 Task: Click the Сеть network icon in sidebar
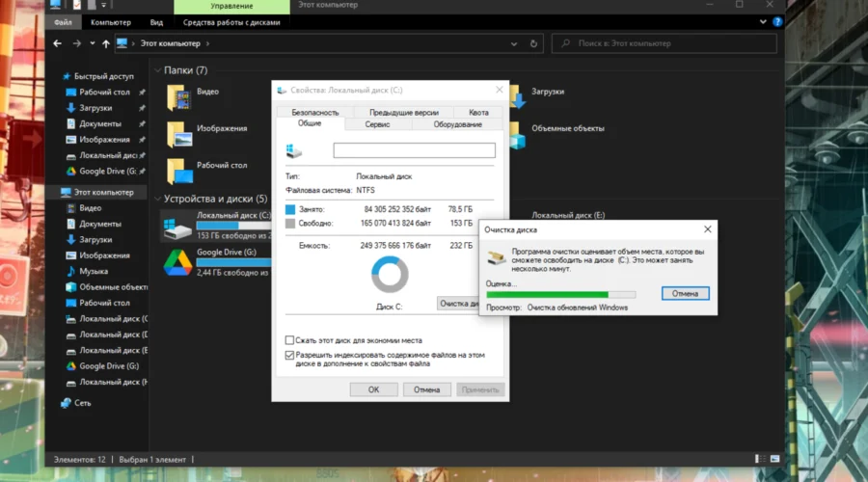(x=66, y=402)
